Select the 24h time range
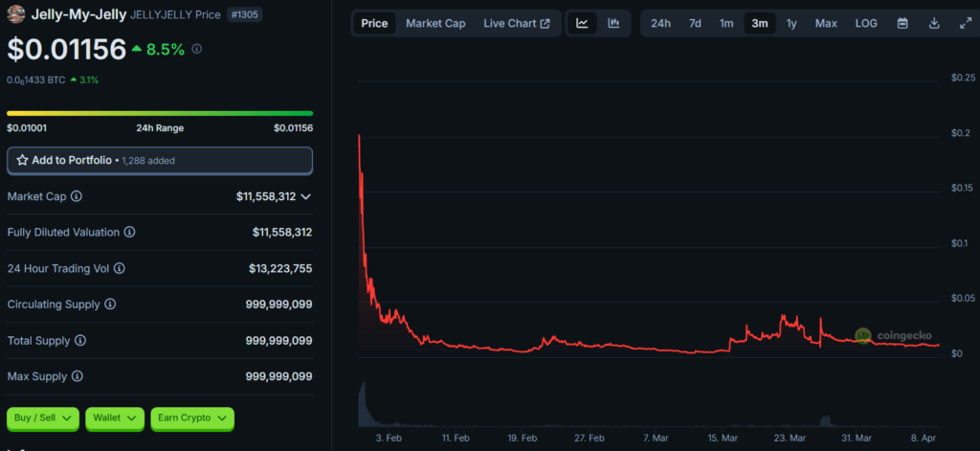980x451 pixels. pos(660,23)
